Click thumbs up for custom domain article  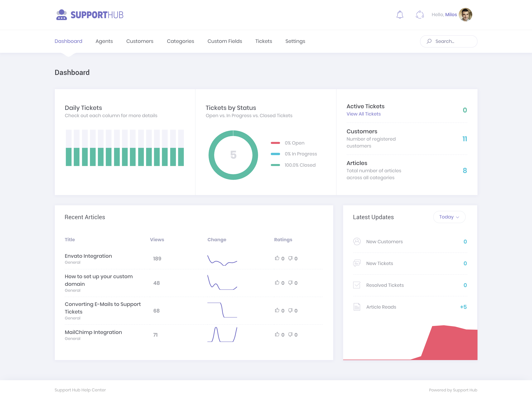click(x=277, y=283)
